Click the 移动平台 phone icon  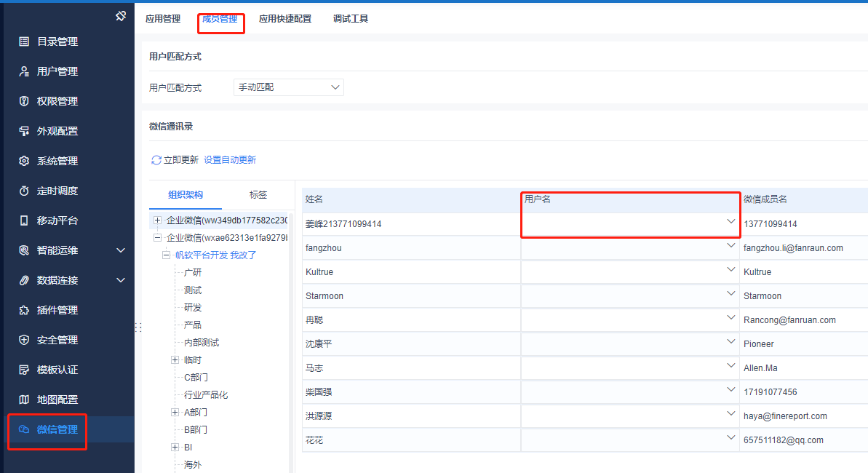pos(24,220)
